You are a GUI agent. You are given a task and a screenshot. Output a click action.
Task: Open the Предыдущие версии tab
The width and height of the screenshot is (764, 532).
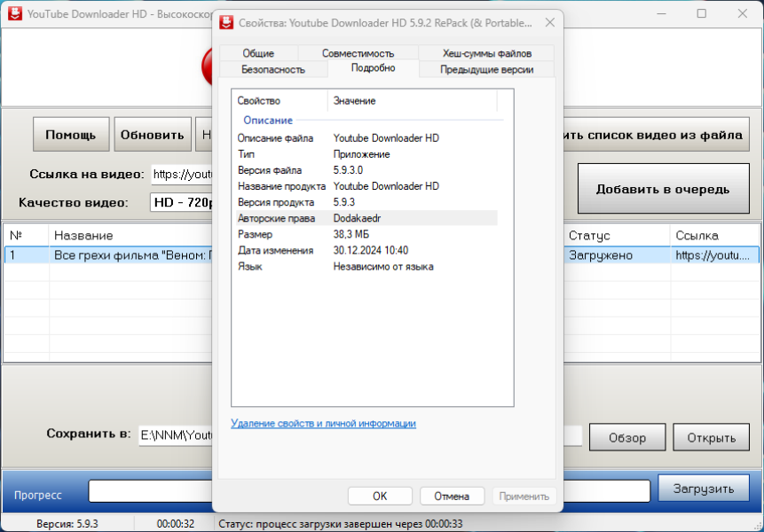[486, 69]
